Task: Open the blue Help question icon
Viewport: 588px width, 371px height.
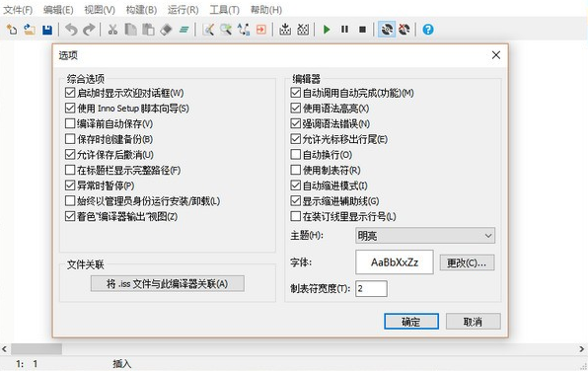Action: (428, 30)
